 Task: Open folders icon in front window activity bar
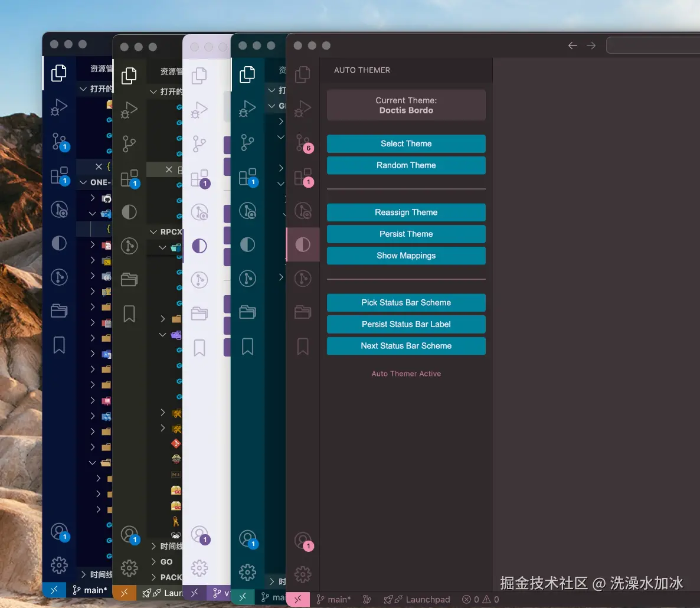pos(303,312)
